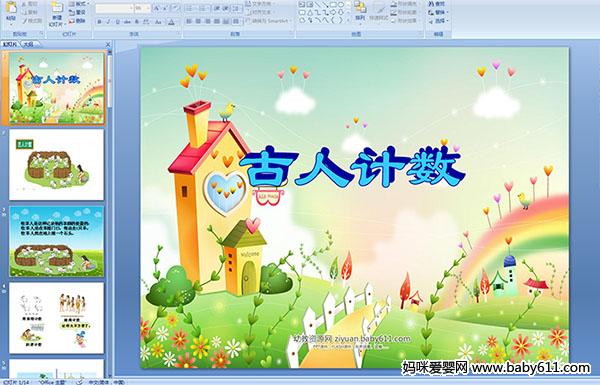Click the Find button in the editing group
600x385 pixels.
(437, 4)
